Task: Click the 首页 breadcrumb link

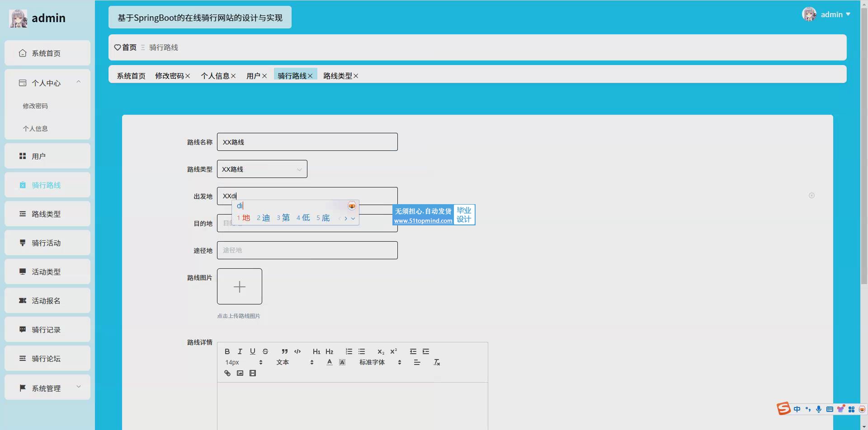Action: click(129, 47)
